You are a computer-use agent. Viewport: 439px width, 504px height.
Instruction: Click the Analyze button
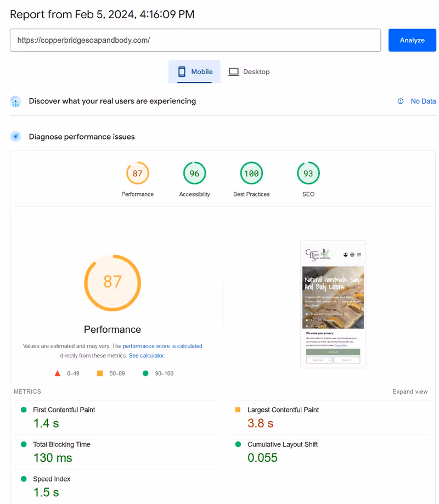pos(412,40)
